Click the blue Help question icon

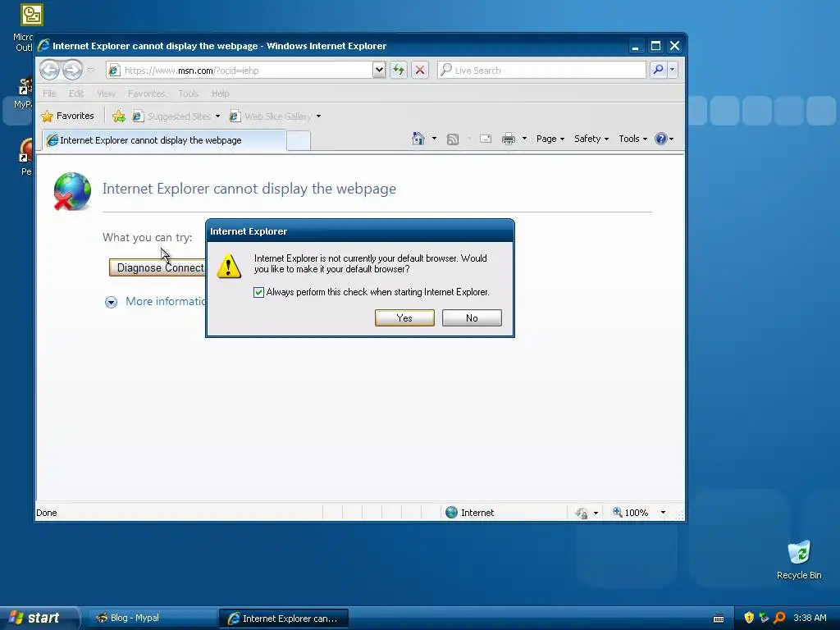pyautogui.click(x=661, y=139)
